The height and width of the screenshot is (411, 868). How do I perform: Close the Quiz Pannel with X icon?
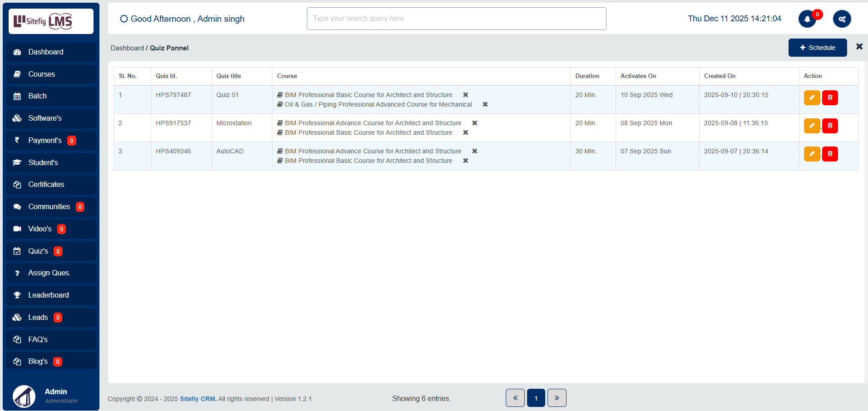[859, 47]
